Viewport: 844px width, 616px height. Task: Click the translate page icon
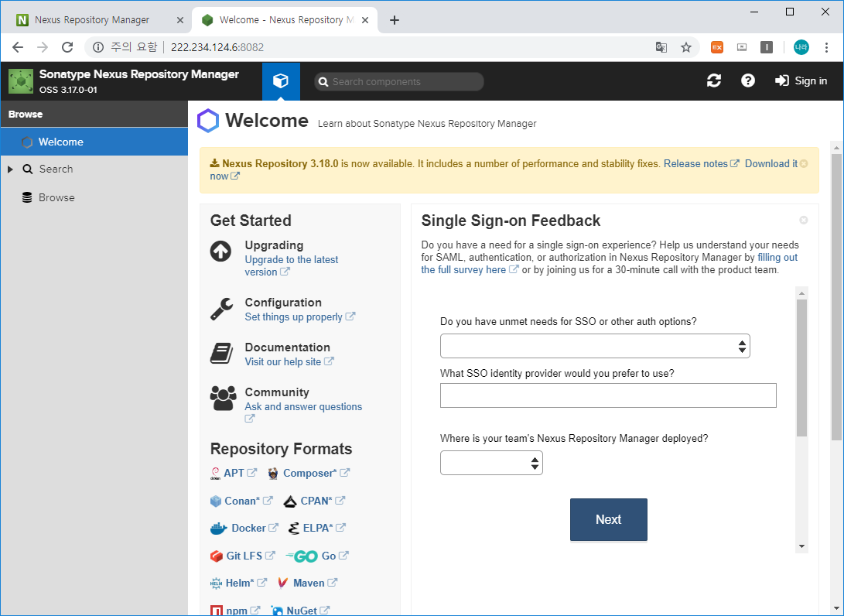click(x=661, y=47)
